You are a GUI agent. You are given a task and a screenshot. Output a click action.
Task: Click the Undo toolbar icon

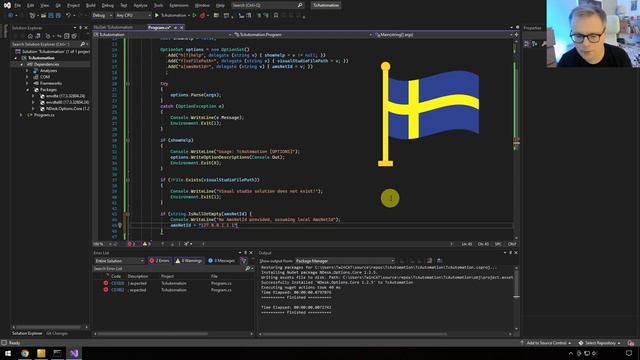point(69,15)
